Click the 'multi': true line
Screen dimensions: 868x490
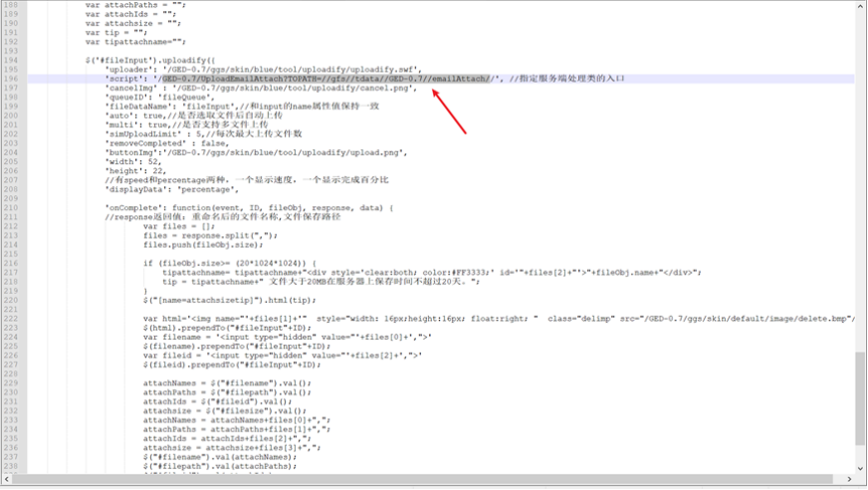coord(186,124)
